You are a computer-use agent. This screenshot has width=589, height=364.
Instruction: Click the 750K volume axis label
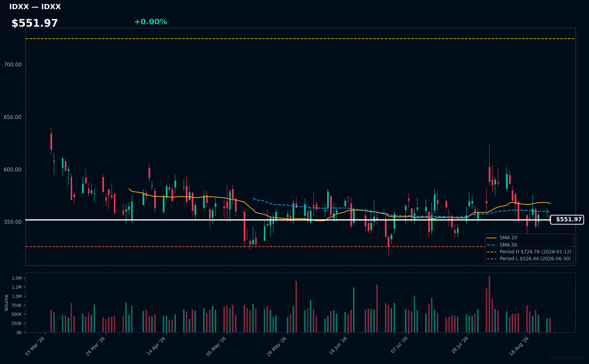[x=17, y=305]
